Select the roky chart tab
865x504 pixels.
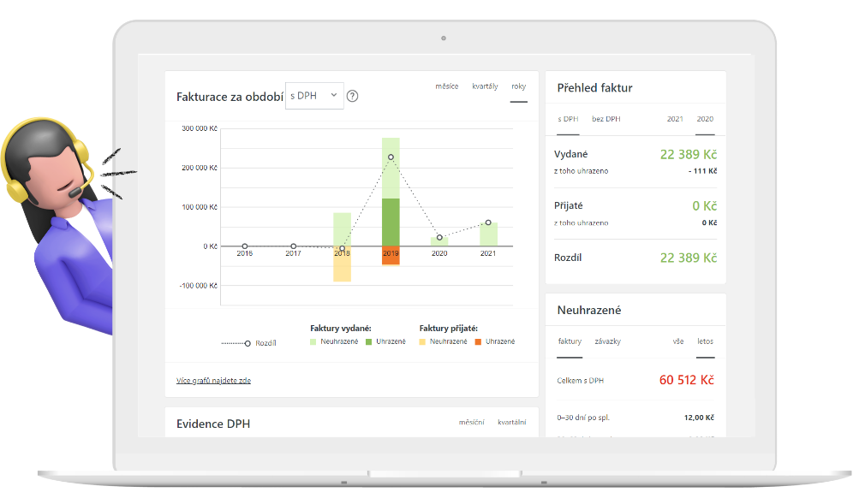pos(518,86)
